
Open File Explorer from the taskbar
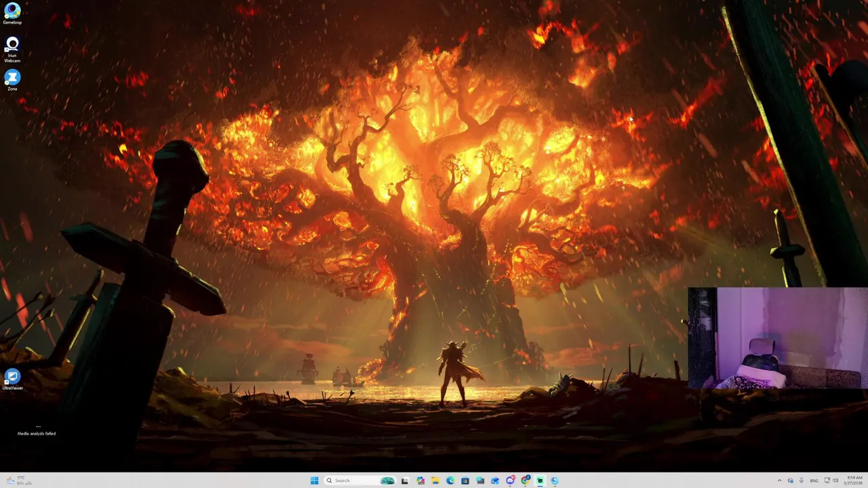click(435, 481)
